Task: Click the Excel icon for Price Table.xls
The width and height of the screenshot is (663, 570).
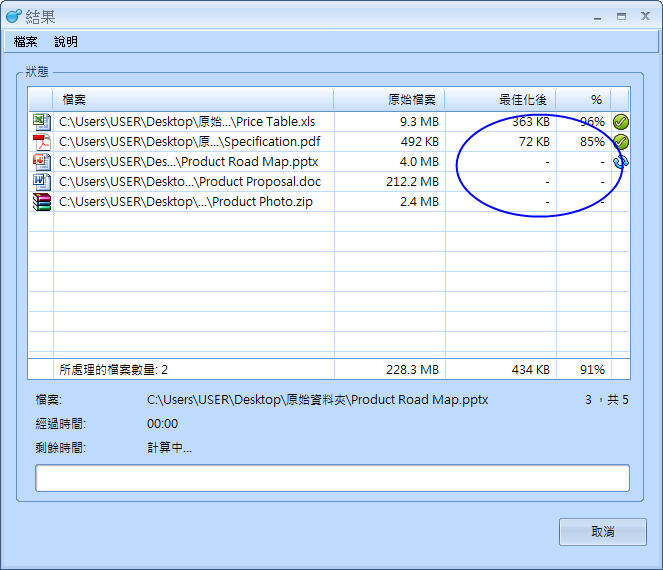Action: [x=40, y=121]
